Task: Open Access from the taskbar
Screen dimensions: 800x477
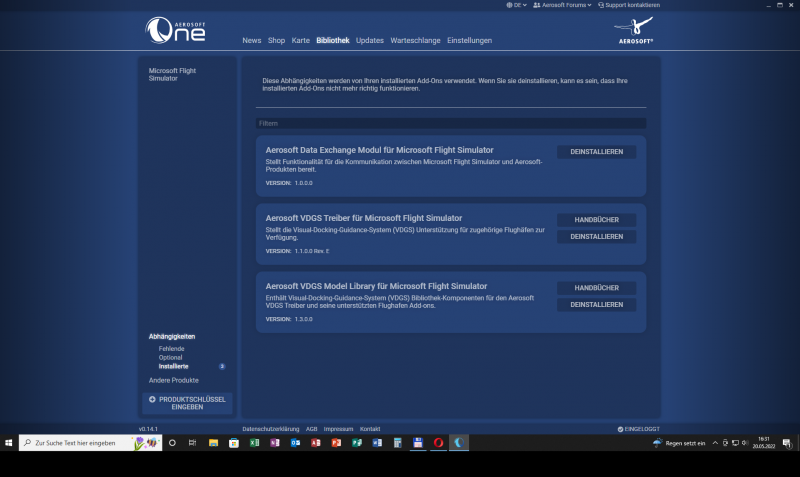Action: (315, 443)
